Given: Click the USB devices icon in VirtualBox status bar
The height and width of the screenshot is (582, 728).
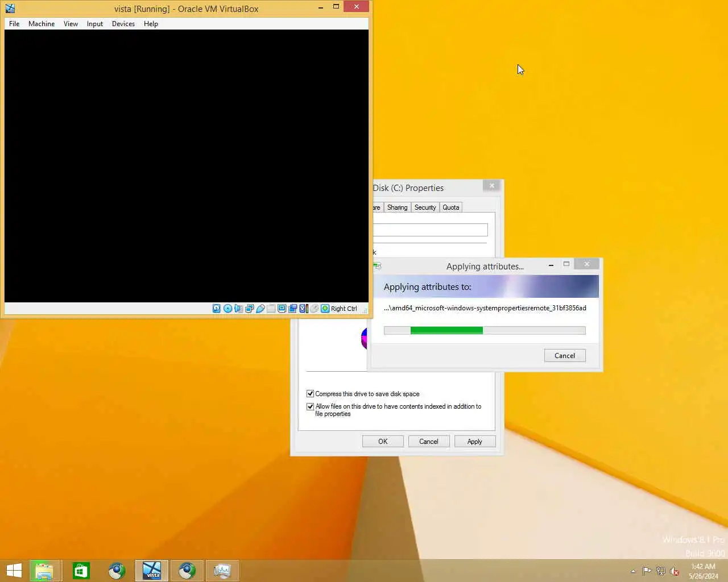Looking at the screenshot, I should point(260,309).
